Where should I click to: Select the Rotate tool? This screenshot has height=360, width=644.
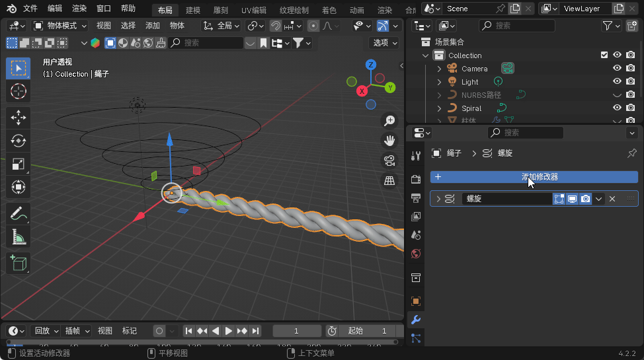tap(18, 141)
